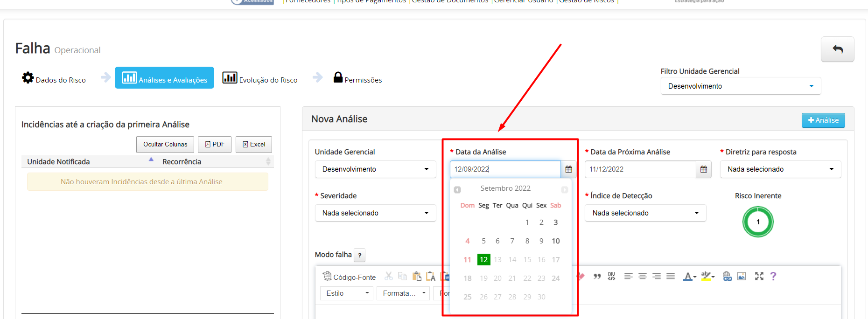
Task: Go to Permissões tab
Action: 357,78
